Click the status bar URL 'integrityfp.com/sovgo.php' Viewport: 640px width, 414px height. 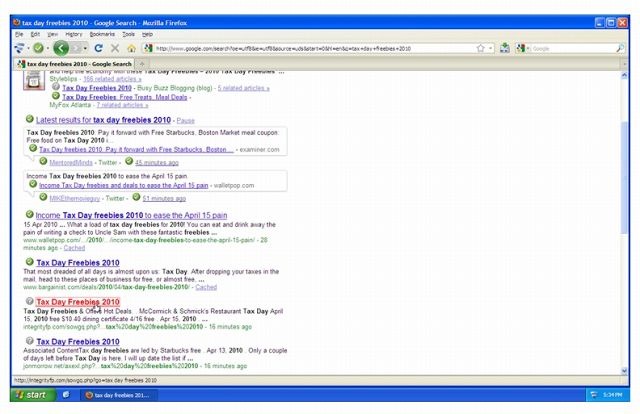[85, 380]
